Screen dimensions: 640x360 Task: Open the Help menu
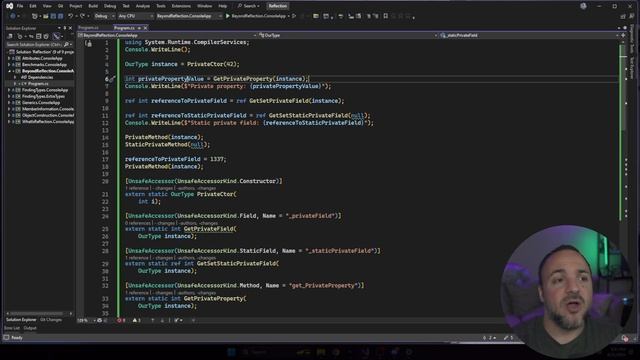click(x=222, y=6)
